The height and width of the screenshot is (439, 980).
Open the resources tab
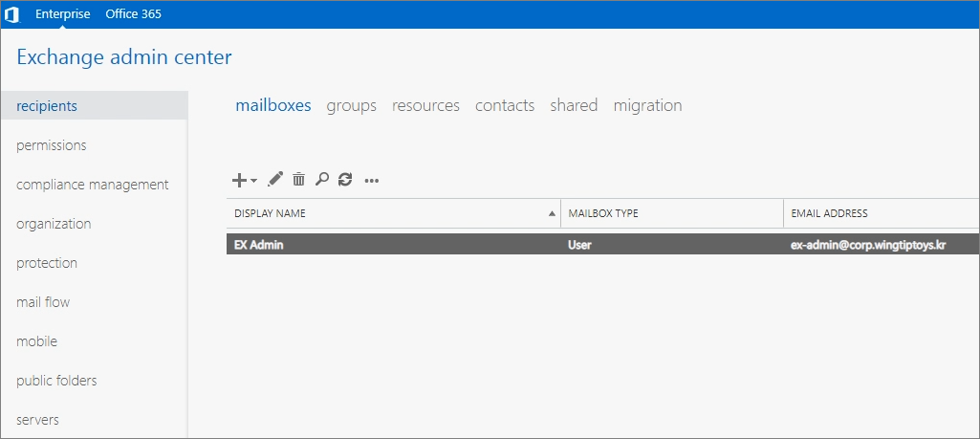click(425, 105)
